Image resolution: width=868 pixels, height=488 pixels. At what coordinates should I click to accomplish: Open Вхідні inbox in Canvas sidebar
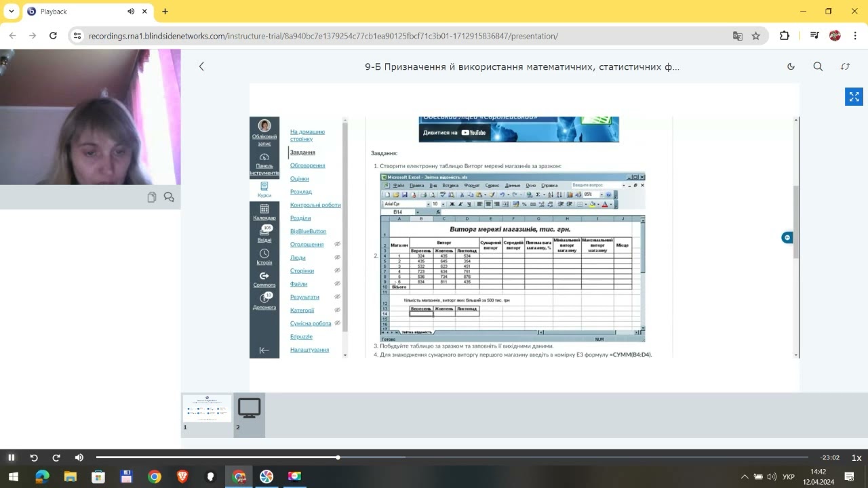pos(264,235)
